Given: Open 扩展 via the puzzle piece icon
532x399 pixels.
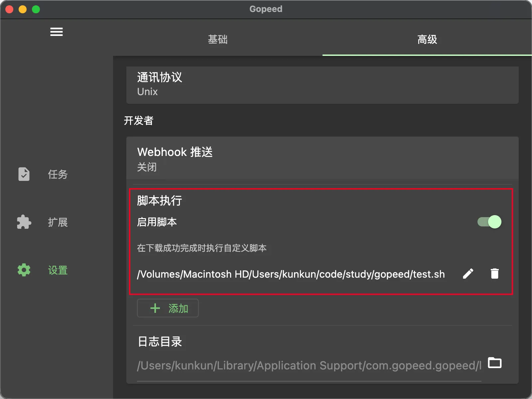Looking at the screenshot, I should [24, 222].
